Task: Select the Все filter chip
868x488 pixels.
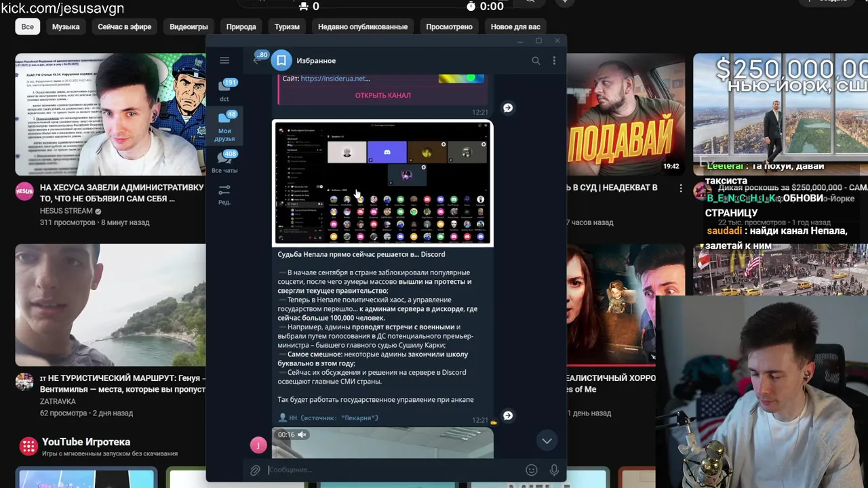Action: [27, 26]
